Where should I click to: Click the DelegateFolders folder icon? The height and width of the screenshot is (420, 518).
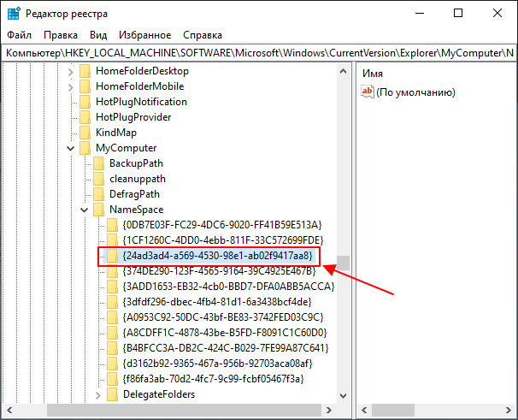point(112,394)
